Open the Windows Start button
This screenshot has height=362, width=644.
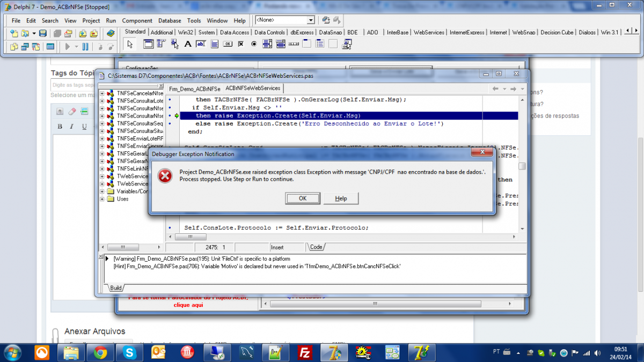pyautogui.click(x=12, y=352)
